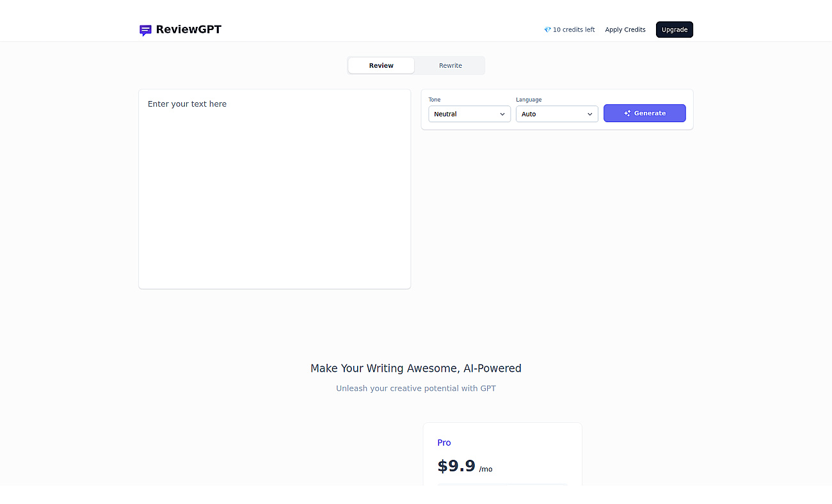This screenshot has height=504, width=832.
Task: Open the Language dropdown set to Auto
Action: coord(557,114)
